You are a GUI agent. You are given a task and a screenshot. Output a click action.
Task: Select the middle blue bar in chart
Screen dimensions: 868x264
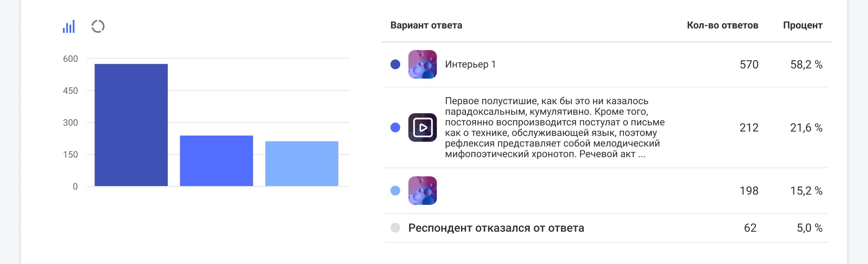[x=216, y=161]
